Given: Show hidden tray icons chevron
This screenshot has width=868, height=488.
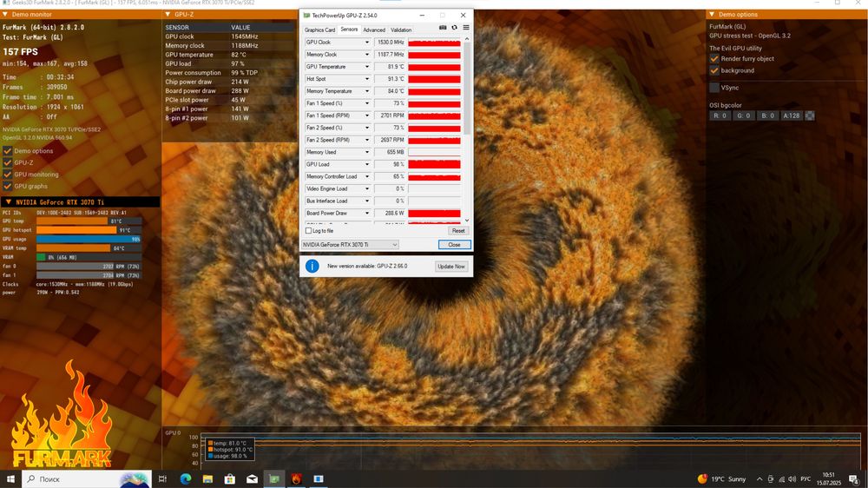Looking at the screenshot, I should 759,479.
